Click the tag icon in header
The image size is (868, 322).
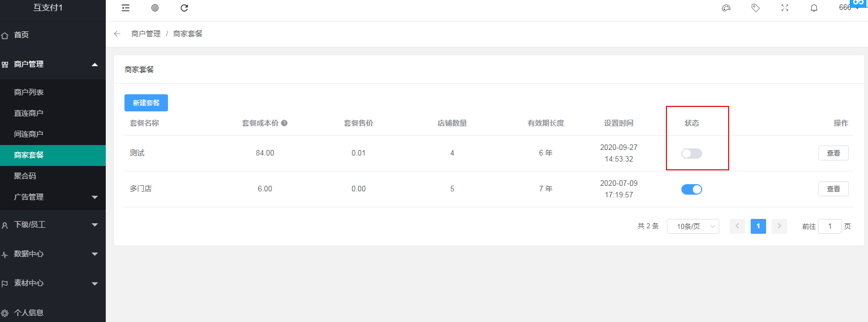756,8
